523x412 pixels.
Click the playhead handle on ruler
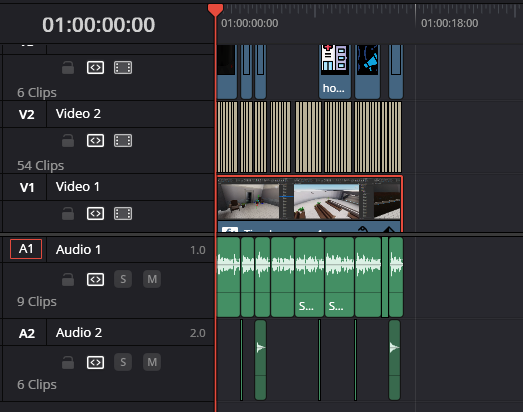coord(215,10)
